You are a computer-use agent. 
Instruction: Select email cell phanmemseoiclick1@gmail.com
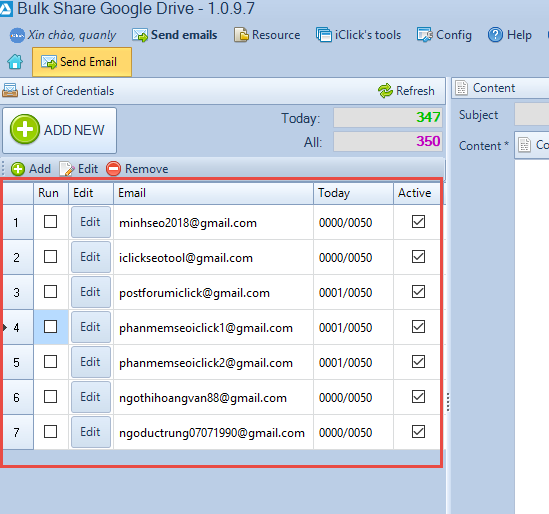213,327
